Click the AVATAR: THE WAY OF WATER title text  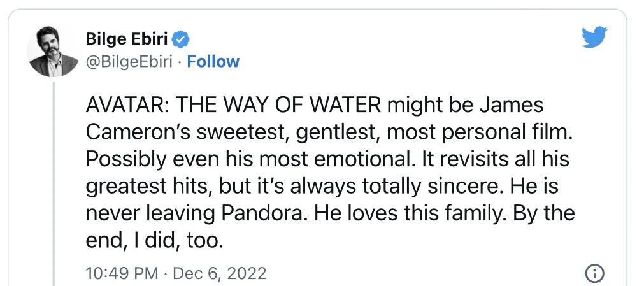(233, 104)
